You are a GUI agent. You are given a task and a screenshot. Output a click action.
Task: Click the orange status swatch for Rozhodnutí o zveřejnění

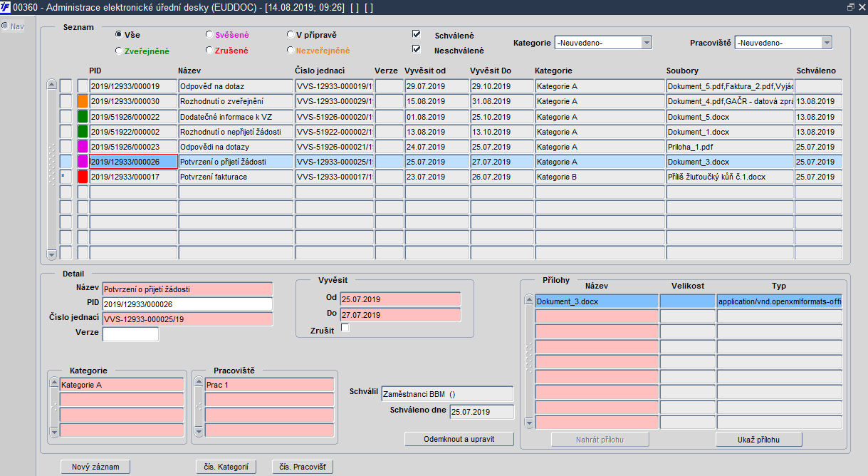coord(83,101)
